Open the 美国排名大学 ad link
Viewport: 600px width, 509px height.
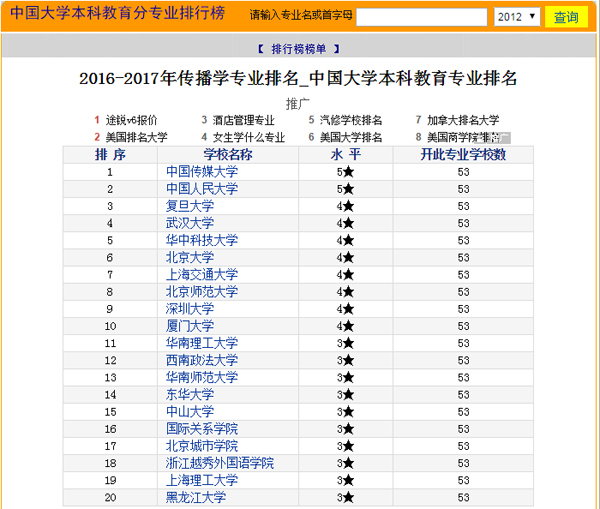[136, 137]
